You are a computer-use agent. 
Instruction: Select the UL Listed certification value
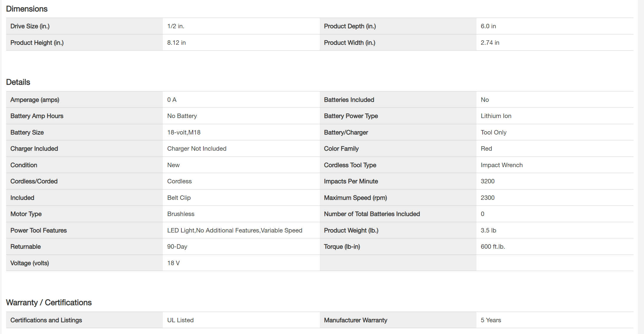tap(180, 320)
